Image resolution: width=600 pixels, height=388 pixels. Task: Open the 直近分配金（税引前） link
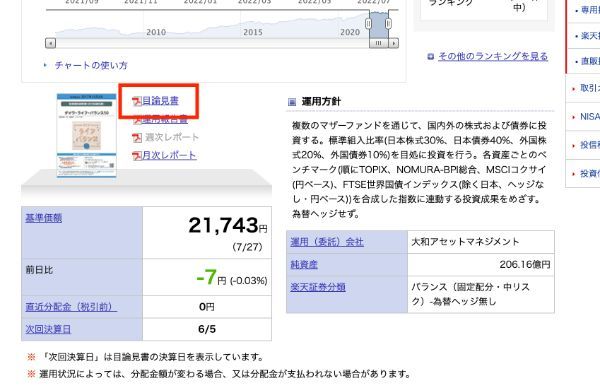pyautogui.click(x=71, y=307)
